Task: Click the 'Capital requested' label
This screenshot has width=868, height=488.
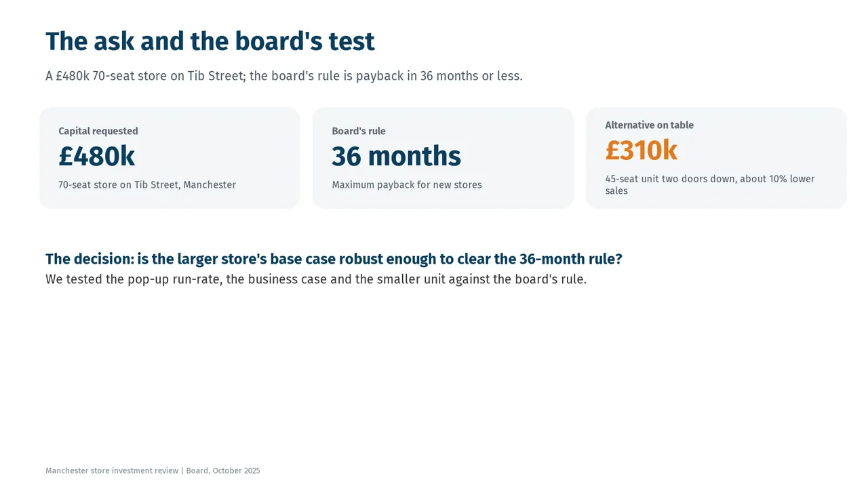Action: [98, 131]
